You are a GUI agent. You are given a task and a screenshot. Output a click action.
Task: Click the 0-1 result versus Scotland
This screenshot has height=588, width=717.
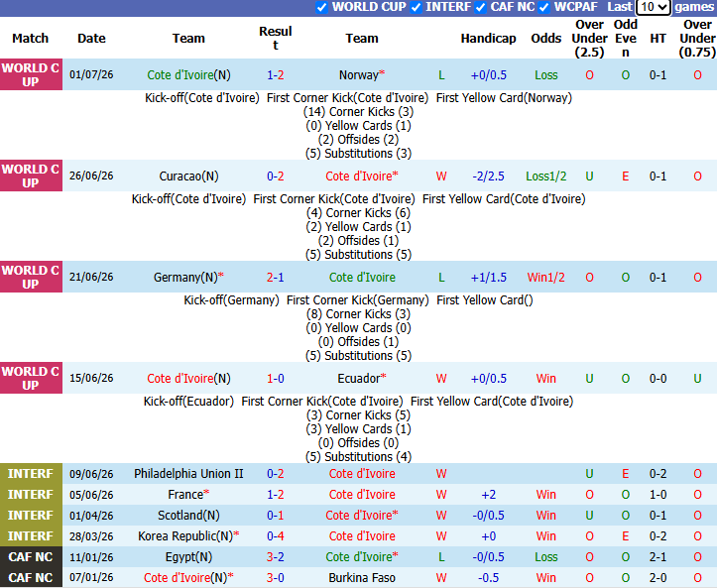(x=276, y=516)
